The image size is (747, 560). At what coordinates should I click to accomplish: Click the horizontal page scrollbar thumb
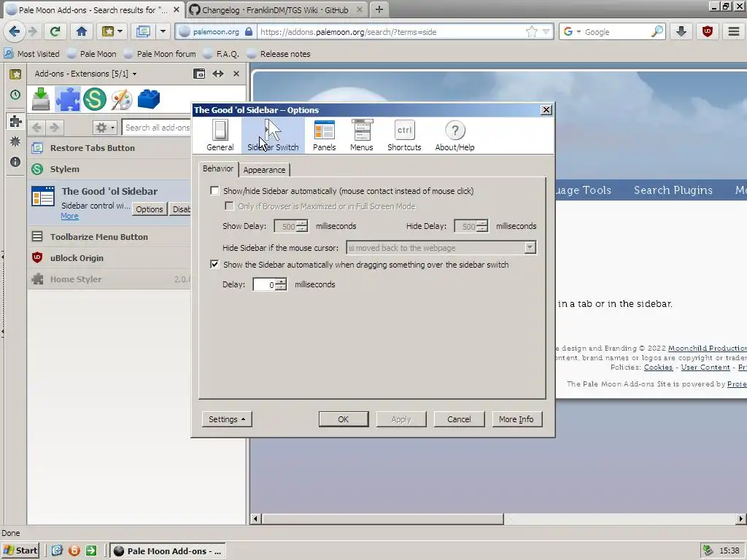(382, 518)
